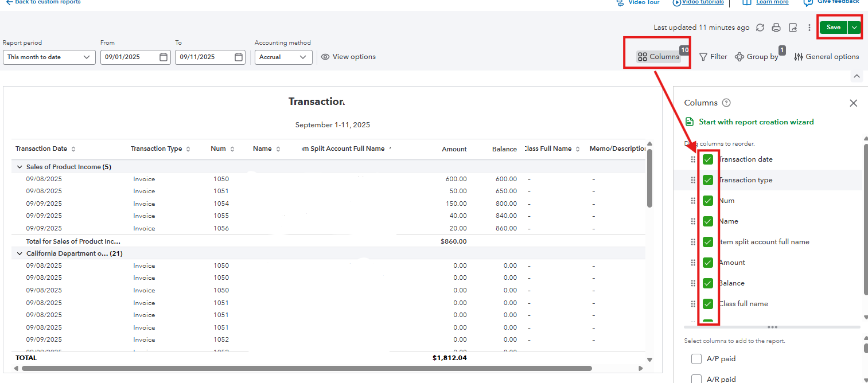Click the green Save button
Screen dimensions: 868x383
click(833, 28)
